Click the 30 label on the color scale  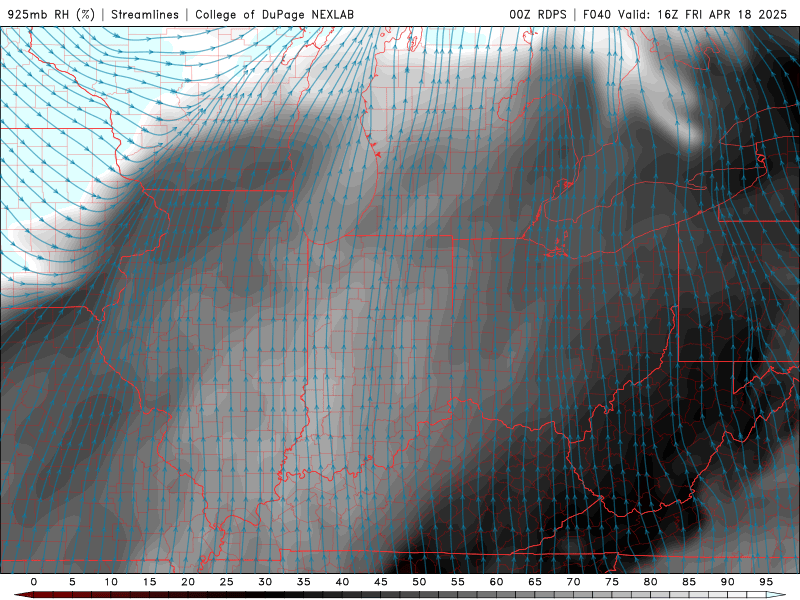[x=265, y=582]
